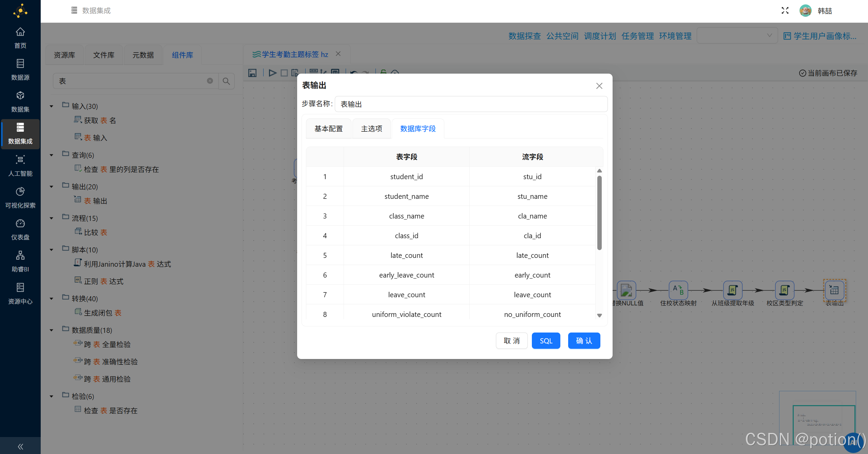This screenshot has width=868, height=454.
Task: Switch to the 主选项 tab
Action: (x=371, y=129)
